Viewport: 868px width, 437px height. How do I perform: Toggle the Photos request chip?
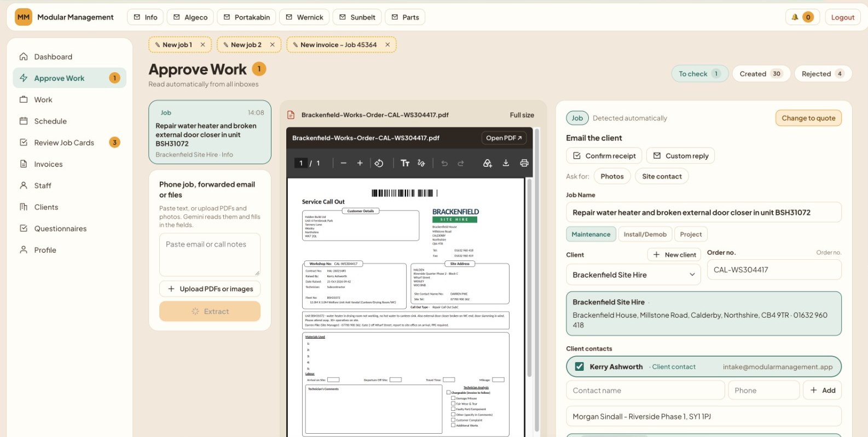point(612,176)
